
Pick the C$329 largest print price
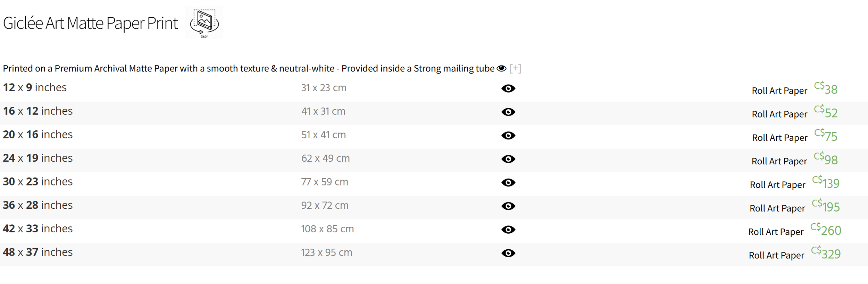pyautogui.click(x=826, y=253)
